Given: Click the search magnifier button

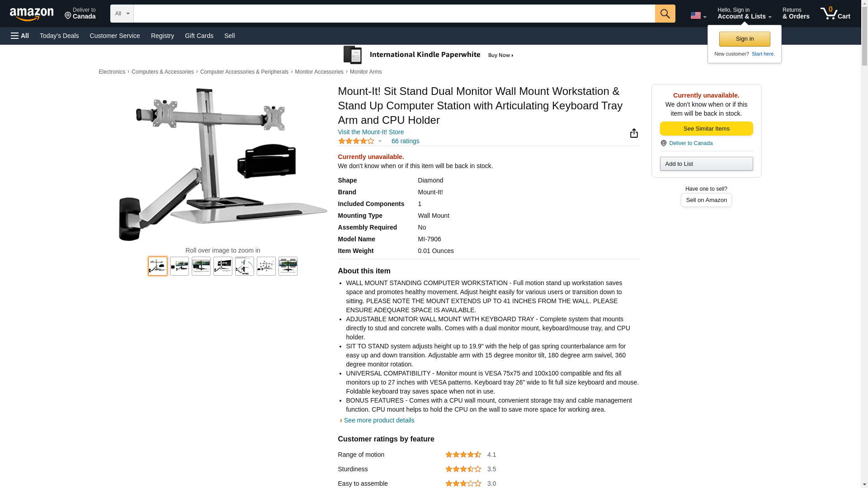Looking at the screenshot, I should (665, 14).
